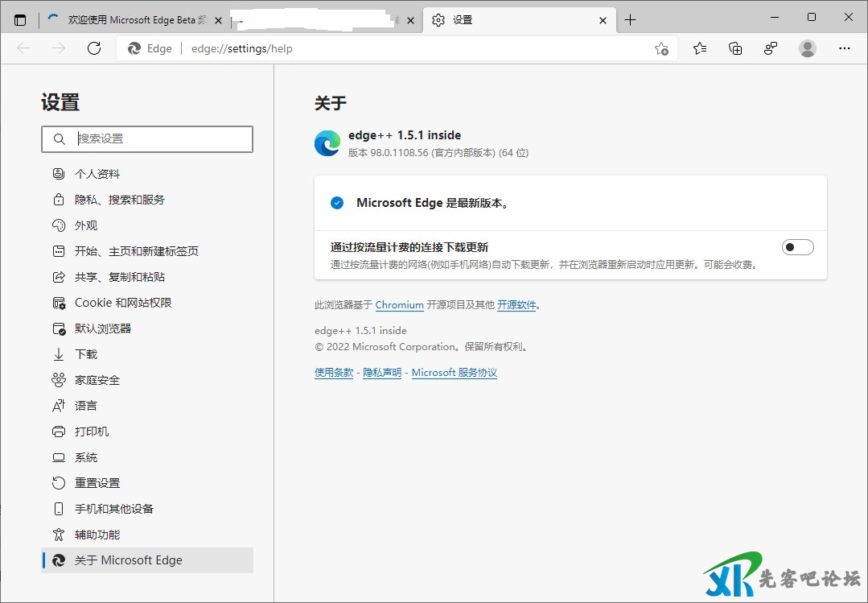
Task: Toggle metered connection download updates switch
Action: point(797,247)
